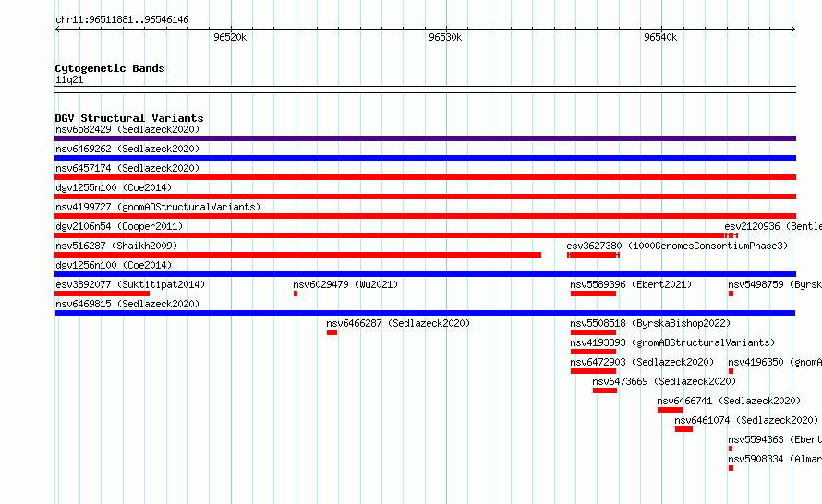Viewport: 822px width, 504px height.
Task: Open nsv516287 (Shaikh2009) label
Action: [x=116, y=246]
